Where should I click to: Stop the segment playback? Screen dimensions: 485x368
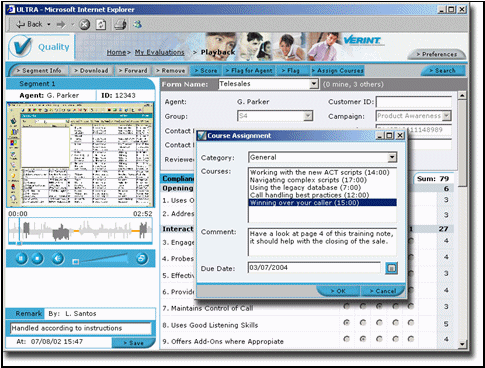pos(37,258)
